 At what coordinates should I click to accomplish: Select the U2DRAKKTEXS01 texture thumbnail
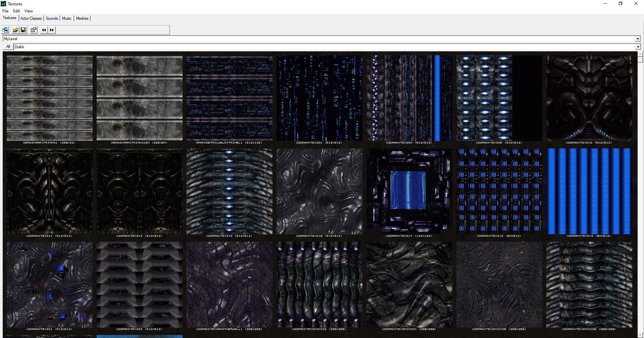(x=319, y=98)
